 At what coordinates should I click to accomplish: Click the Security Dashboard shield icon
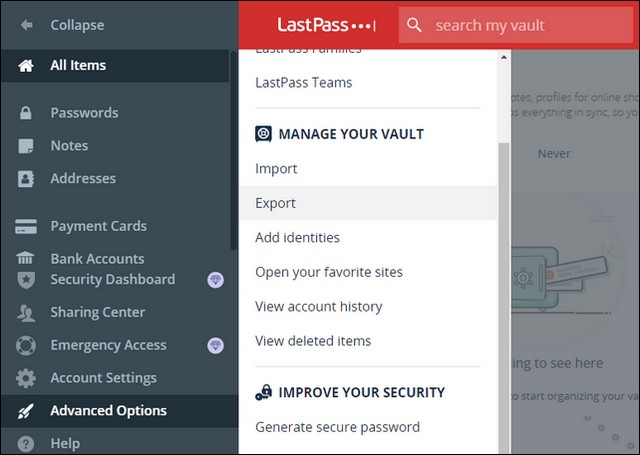[26, 280]
